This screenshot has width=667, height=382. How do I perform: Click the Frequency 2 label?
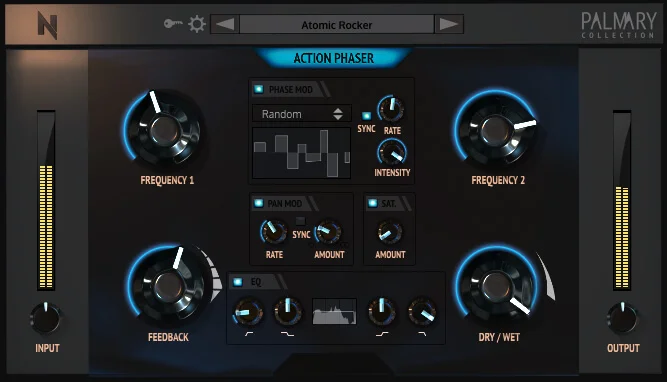point(498,180)
